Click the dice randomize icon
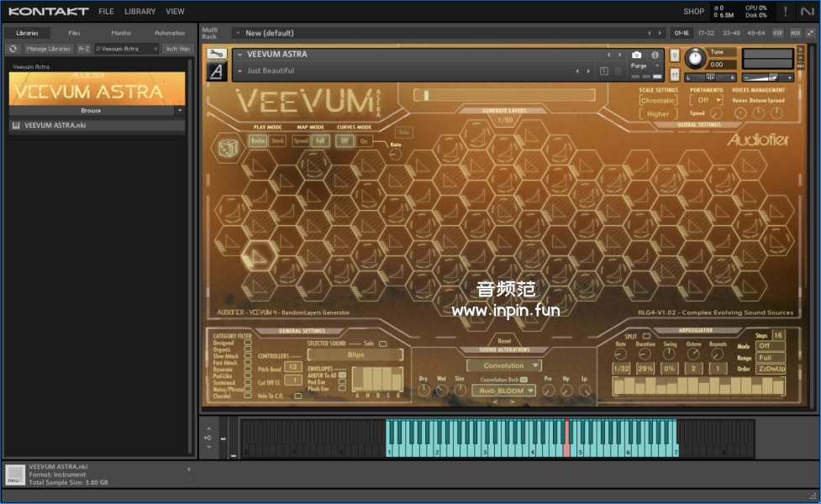 (228, 148)
